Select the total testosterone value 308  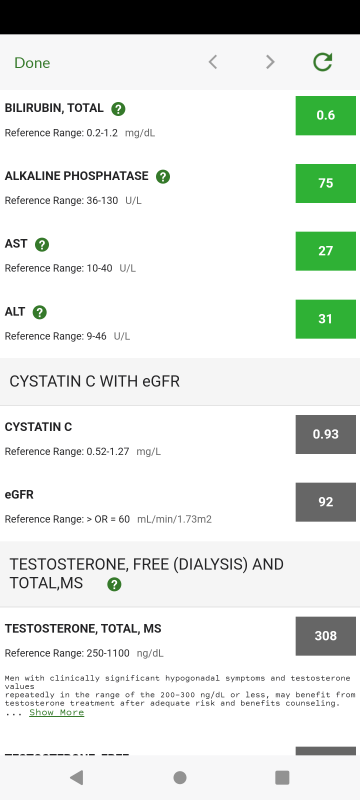pyautogui.click(x=326, y=636)
